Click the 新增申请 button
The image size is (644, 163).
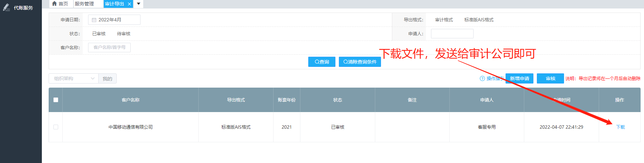pyautogui.click(x=519, y=78)
